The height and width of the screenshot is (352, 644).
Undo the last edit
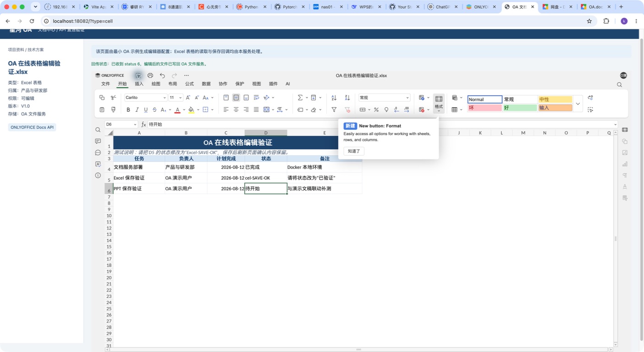(x=162, y=76)
